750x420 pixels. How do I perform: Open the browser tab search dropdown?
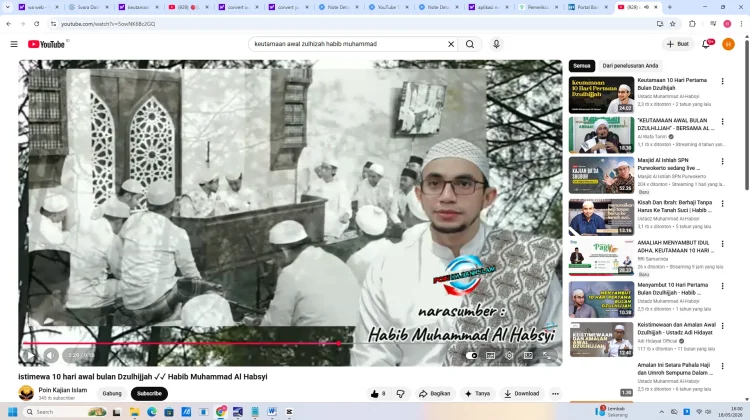click(x=7, y=7)
